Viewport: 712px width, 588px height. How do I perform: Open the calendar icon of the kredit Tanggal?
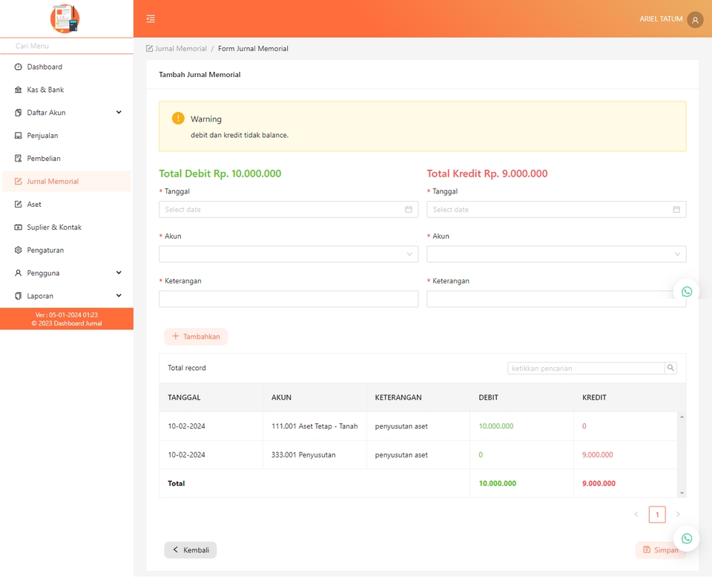[676, 209]
